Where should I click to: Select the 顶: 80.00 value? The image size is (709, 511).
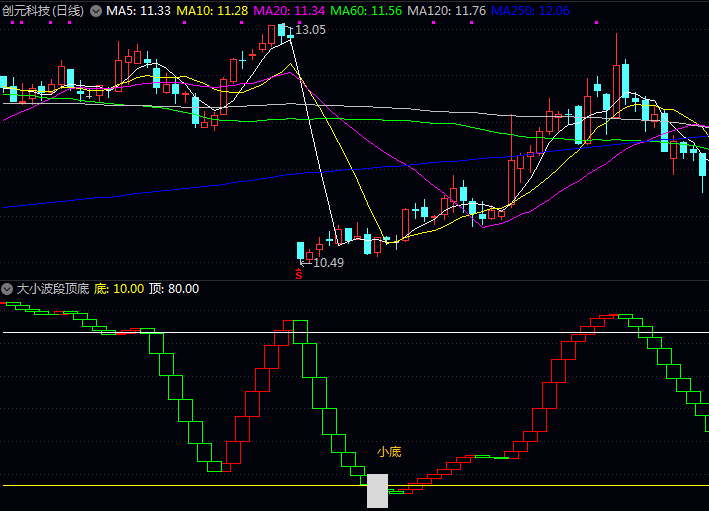(x=174, y=289)
